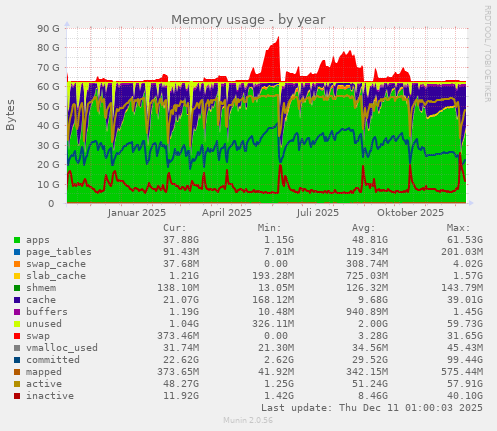Click the 'Avg:' column header

364,228
